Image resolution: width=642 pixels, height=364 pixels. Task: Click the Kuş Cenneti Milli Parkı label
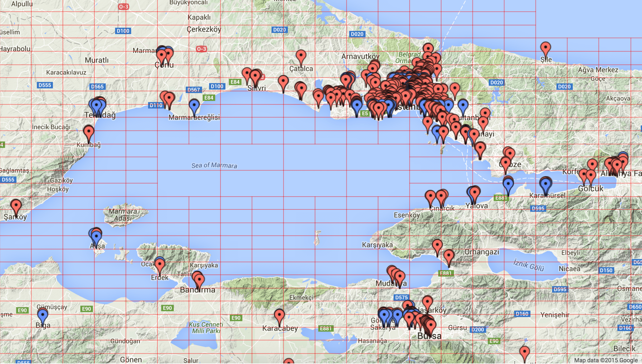pyautogui.click(x=206, y=328)
